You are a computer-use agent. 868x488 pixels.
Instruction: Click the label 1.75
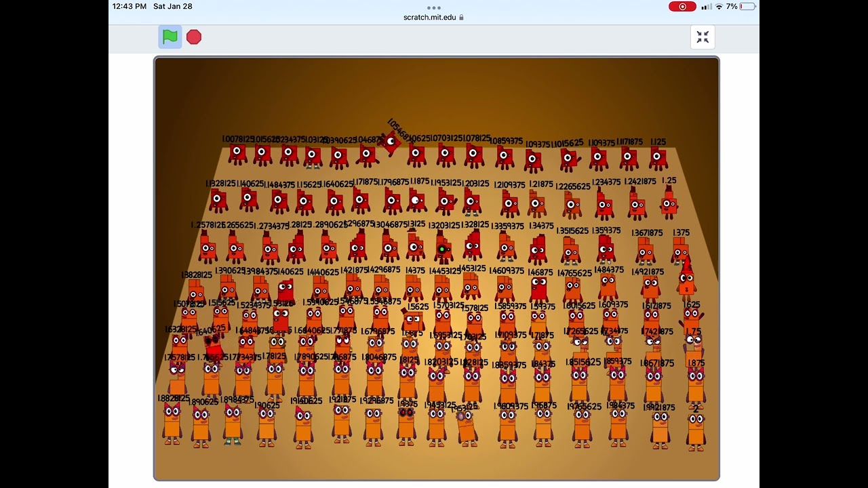(693, 332)
